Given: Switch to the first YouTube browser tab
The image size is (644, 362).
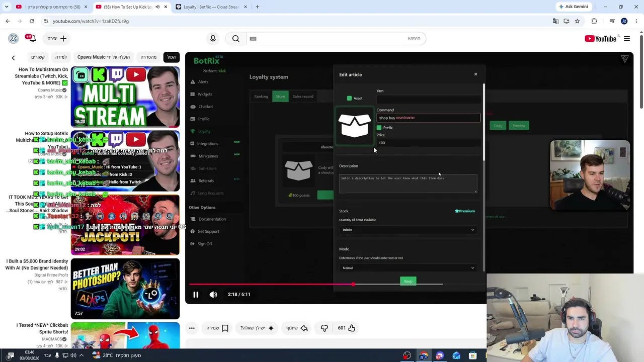Looking at the screenshot, I should pyautogui.click(x=52, y=7).
